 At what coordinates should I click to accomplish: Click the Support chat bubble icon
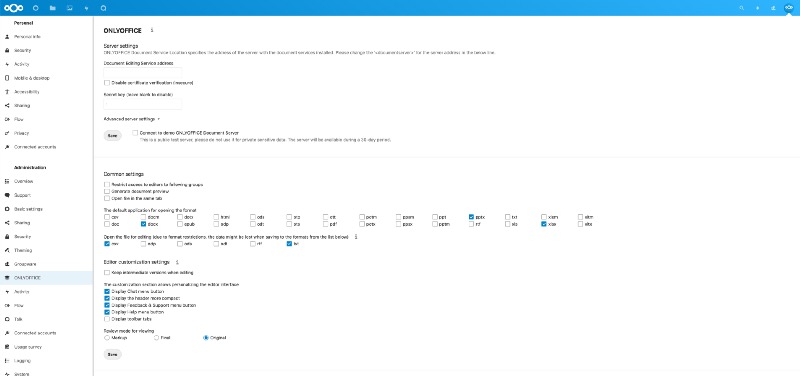click(7, 195)
